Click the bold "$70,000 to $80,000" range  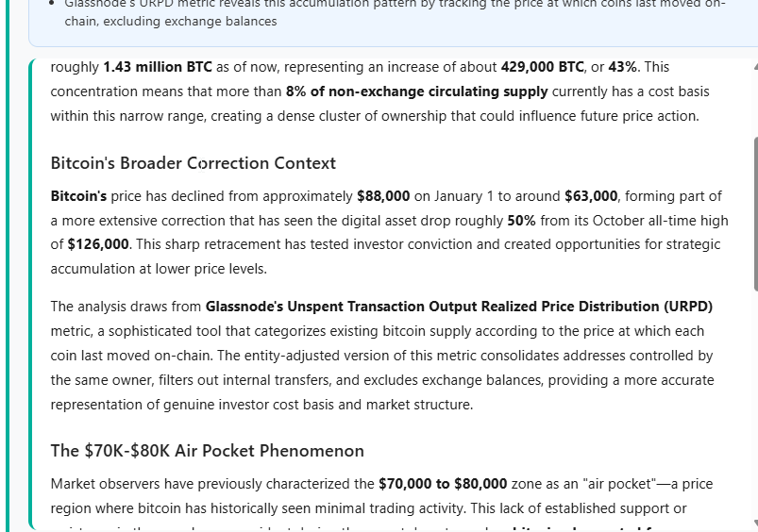(x=443, y=484)
